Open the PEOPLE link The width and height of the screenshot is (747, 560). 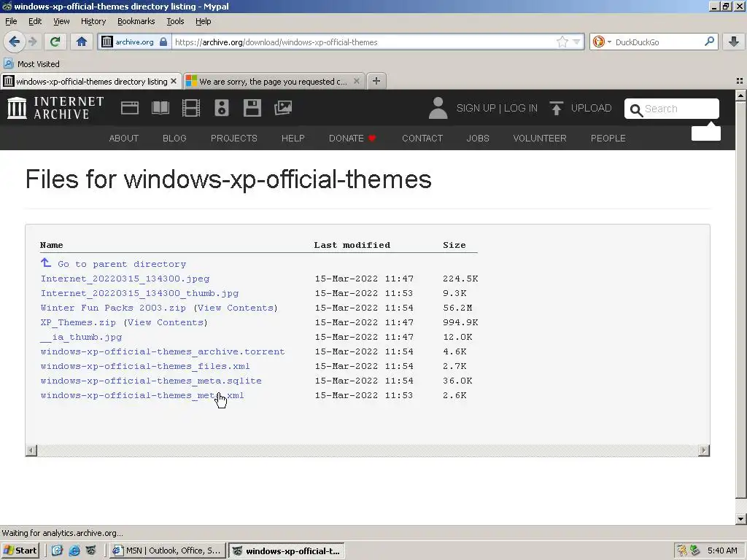tap(608, 138)
